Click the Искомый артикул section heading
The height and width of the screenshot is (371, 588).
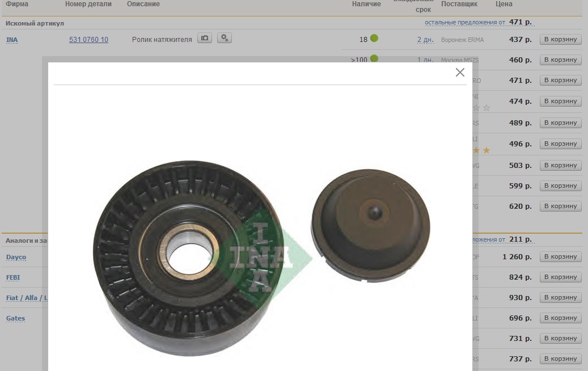point(35,23)
